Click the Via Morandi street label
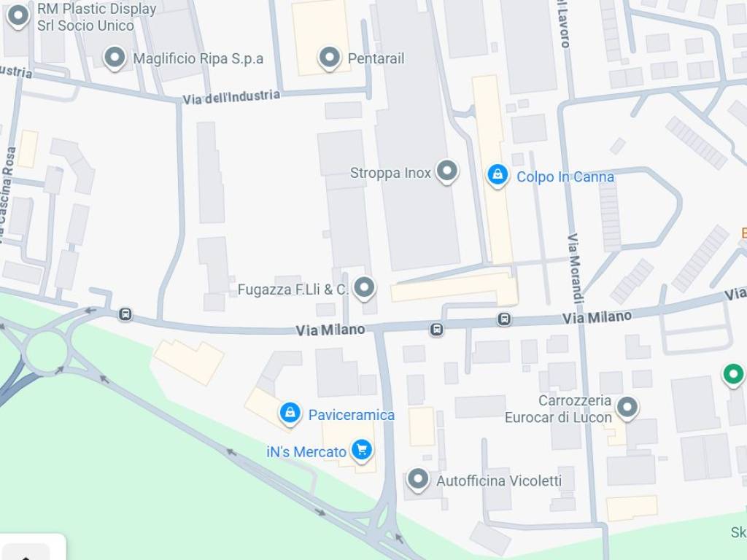Viewport: 747px width, 560px height. 575,268
